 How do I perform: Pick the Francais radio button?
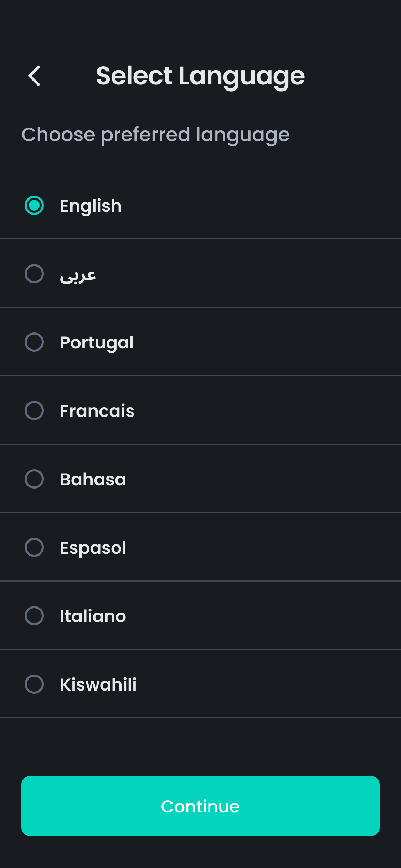34,410
